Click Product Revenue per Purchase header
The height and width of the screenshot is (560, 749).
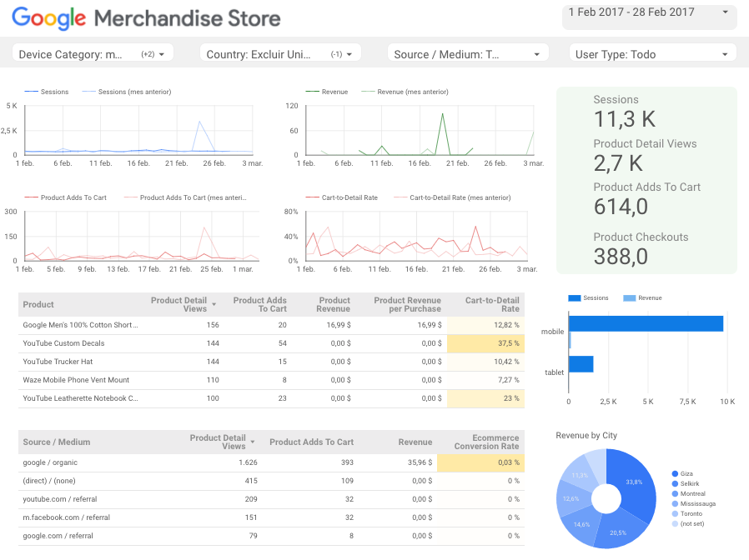coord(408,305)
